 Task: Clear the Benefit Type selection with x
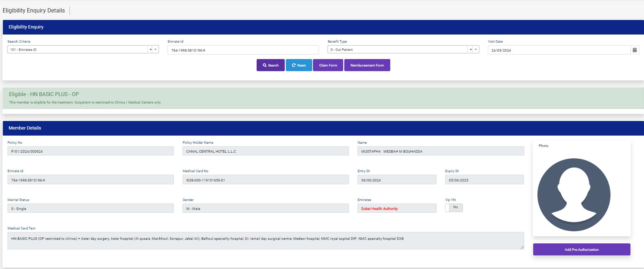(x=470, y=50)
